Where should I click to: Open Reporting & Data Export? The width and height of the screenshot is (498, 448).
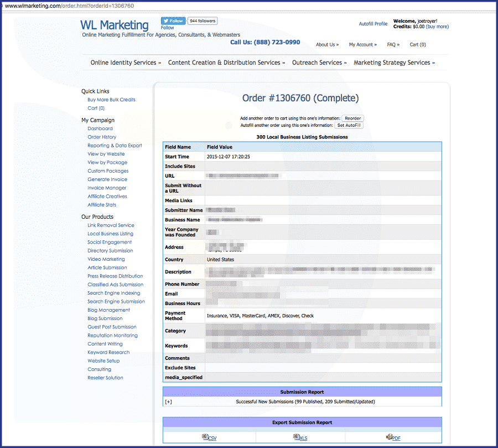[x=115, y=145]
